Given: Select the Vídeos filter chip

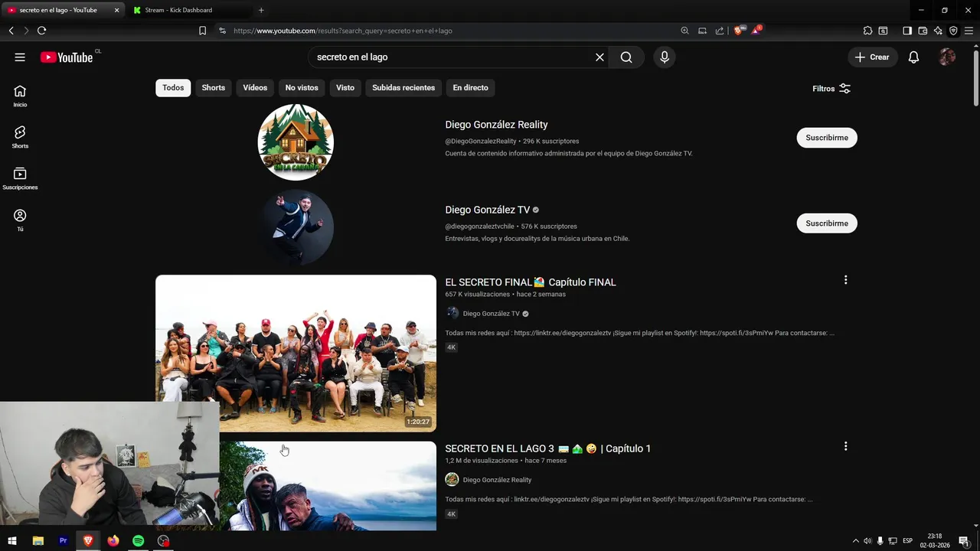Looking at the screenshot, I should 255,87.
